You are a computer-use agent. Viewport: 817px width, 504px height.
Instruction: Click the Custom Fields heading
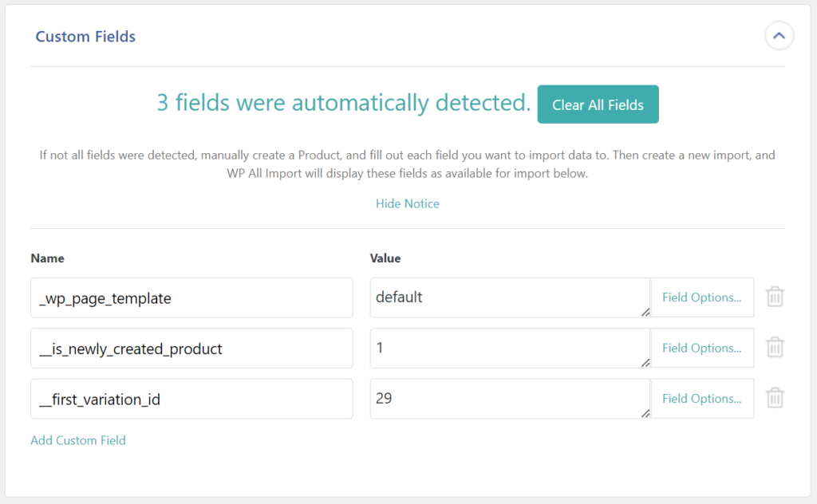[x=85, y=37]
